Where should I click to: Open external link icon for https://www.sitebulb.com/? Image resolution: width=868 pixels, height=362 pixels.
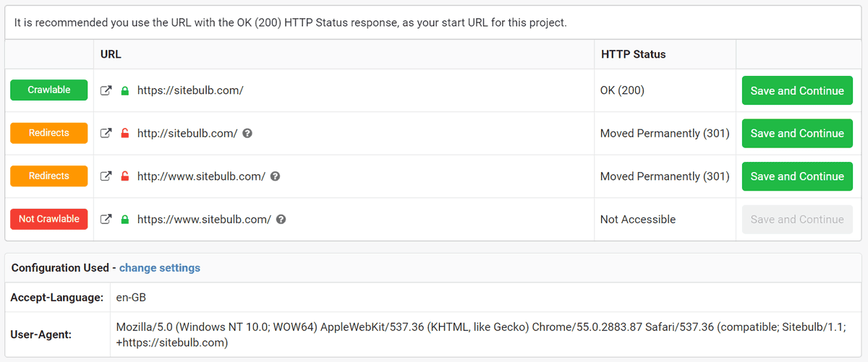[106, 220]
